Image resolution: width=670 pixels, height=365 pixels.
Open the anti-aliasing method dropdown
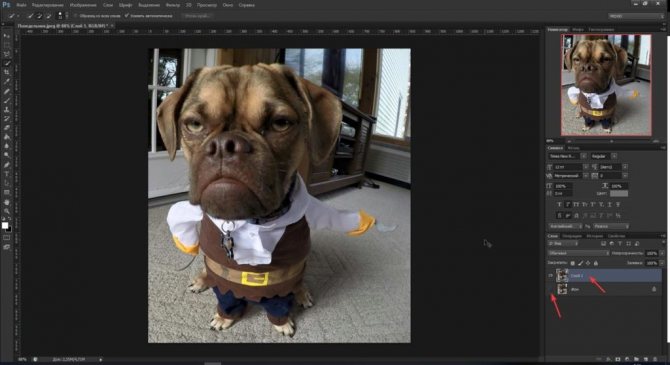(610, 226)
